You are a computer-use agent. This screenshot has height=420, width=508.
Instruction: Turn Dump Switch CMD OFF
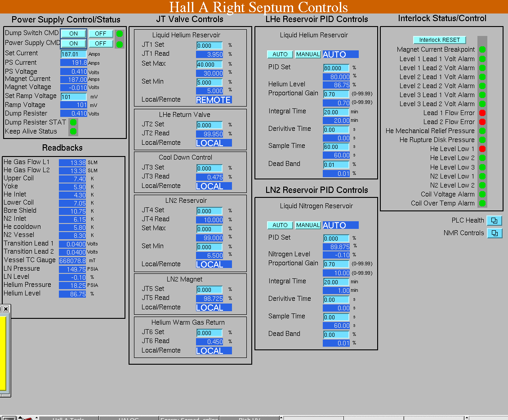click(x=100, y=33)
